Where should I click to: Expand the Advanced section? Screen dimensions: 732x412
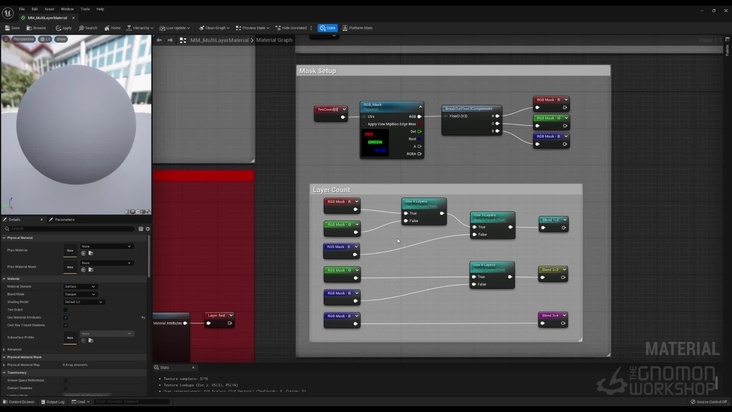click(x=4, y=349)
